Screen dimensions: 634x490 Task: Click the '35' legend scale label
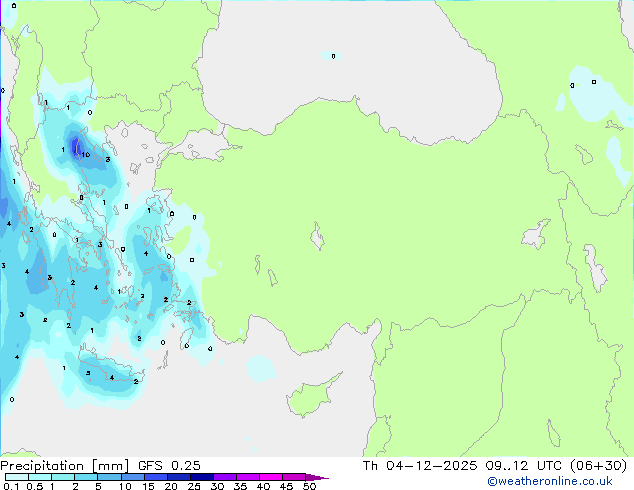240,486
